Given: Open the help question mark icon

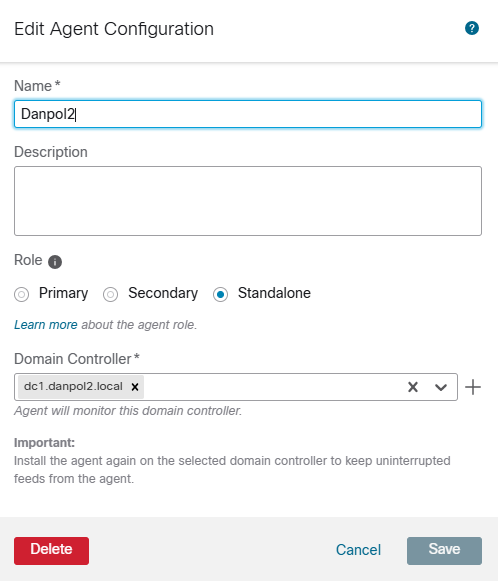Looking at the screenshot, I should pyautogui.click(x=472, y=28).
